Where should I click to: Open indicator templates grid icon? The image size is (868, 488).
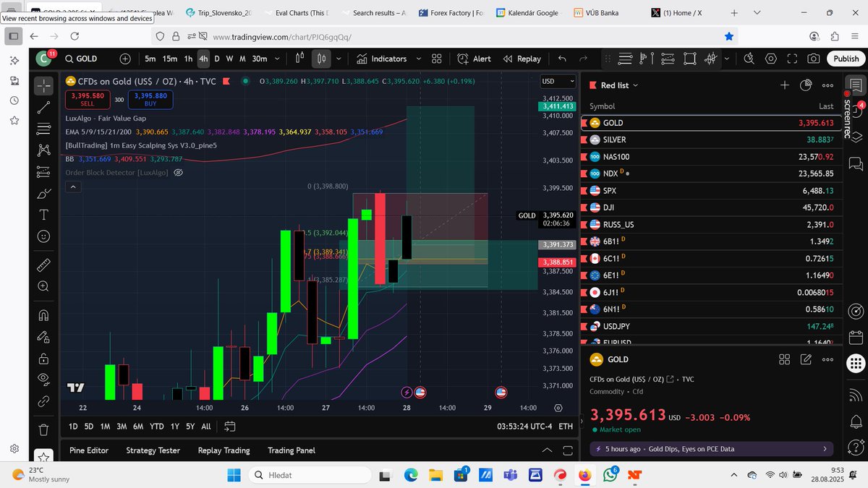[437, 59]
